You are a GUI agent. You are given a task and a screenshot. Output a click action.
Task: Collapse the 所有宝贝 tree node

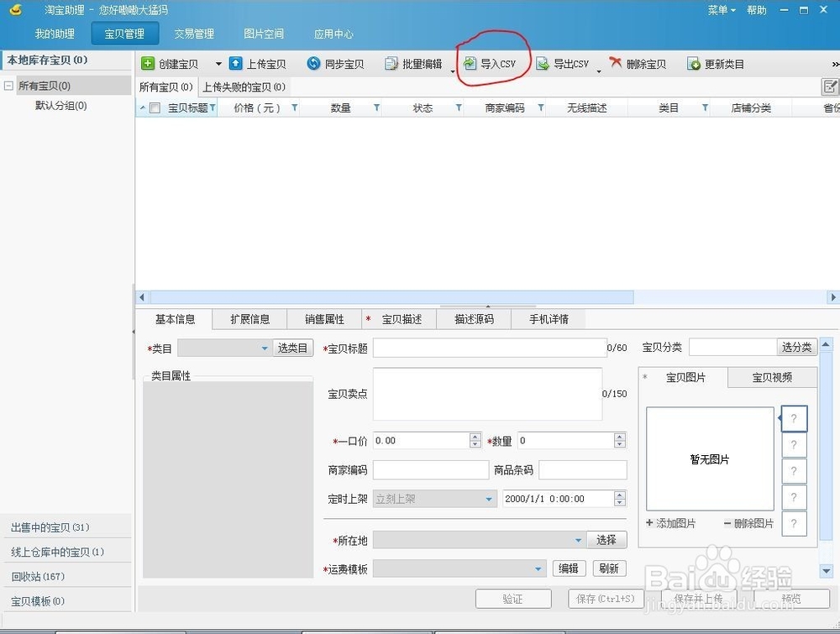(x=8, y=86)
